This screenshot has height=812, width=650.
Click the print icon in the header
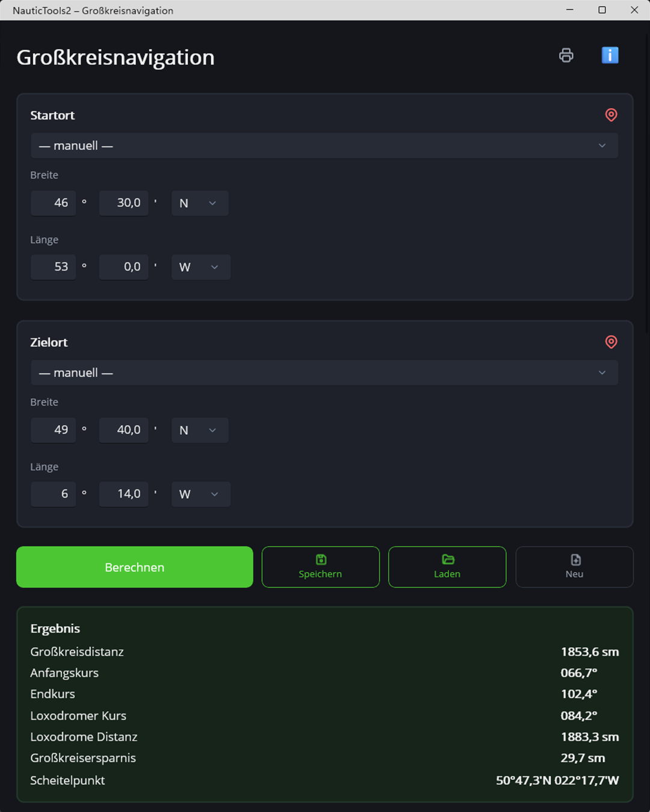click(x=566, y=55)
